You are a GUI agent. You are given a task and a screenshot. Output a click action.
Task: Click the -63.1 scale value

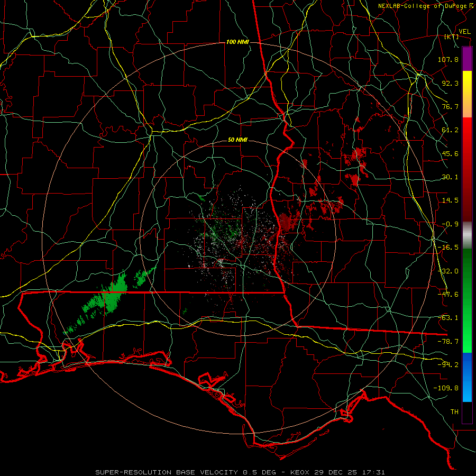448,318
